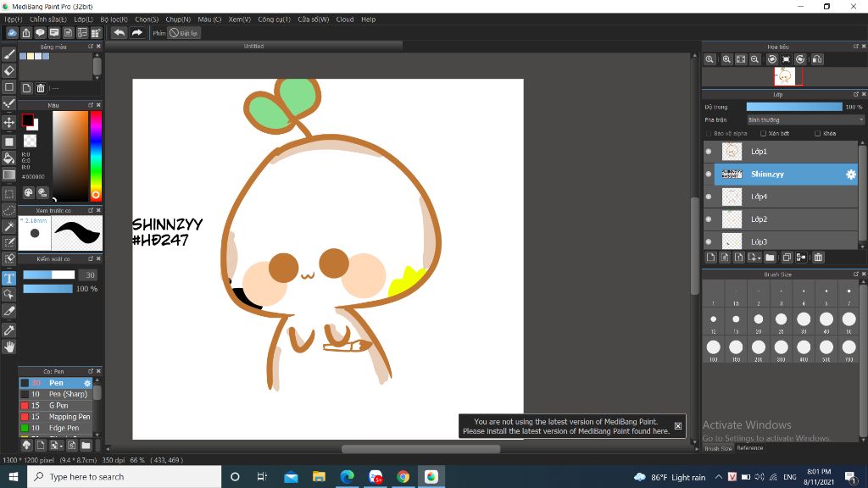
Task: Open Microsoft Edge from the taskbar
Action: [x=347, y=476]
